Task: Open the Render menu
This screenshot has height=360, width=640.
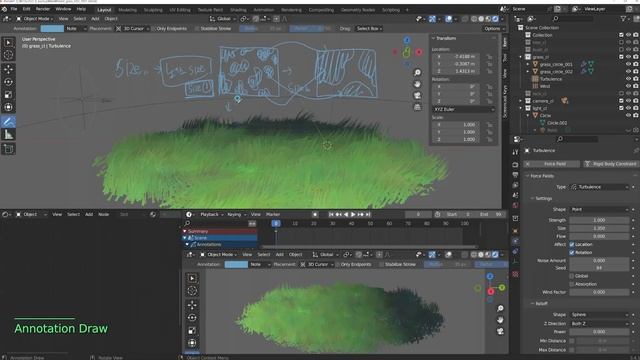Action: pos(43,9)
